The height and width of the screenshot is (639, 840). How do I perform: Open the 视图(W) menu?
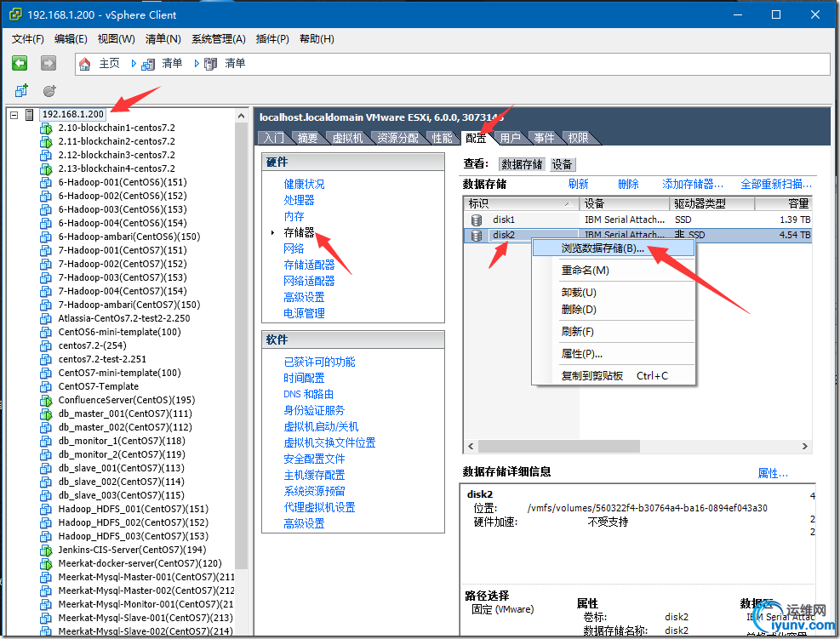point(117,39)
